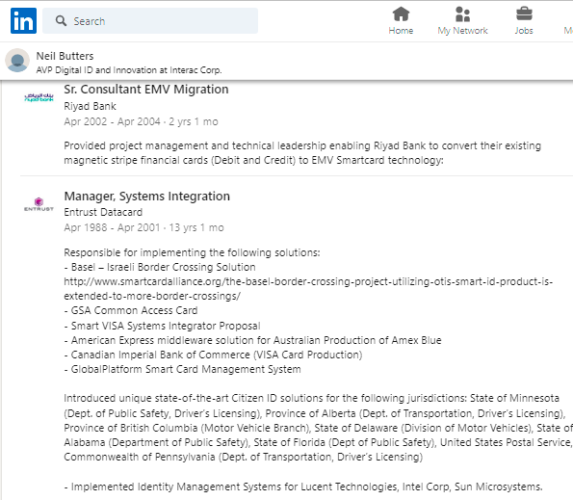Click the Smart VISA Systems Integrator Proposal line
This screenshot has width=573, height=500.
(162, 326)
